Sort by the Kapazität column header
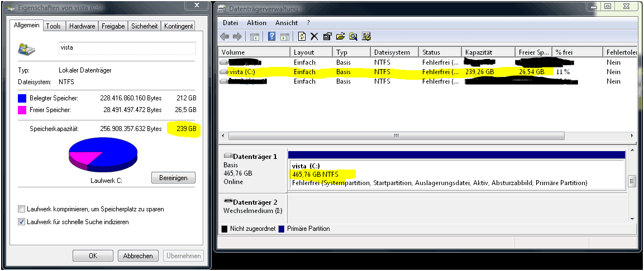 [488, 52]
